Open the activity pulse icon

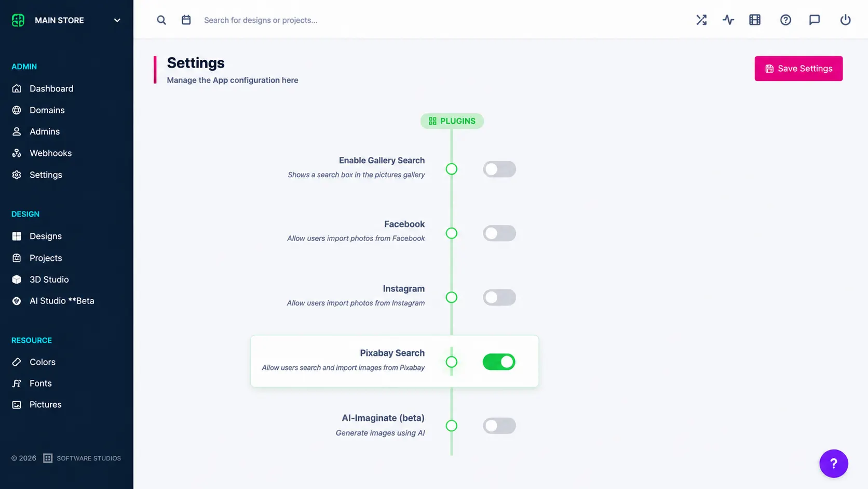728,20
